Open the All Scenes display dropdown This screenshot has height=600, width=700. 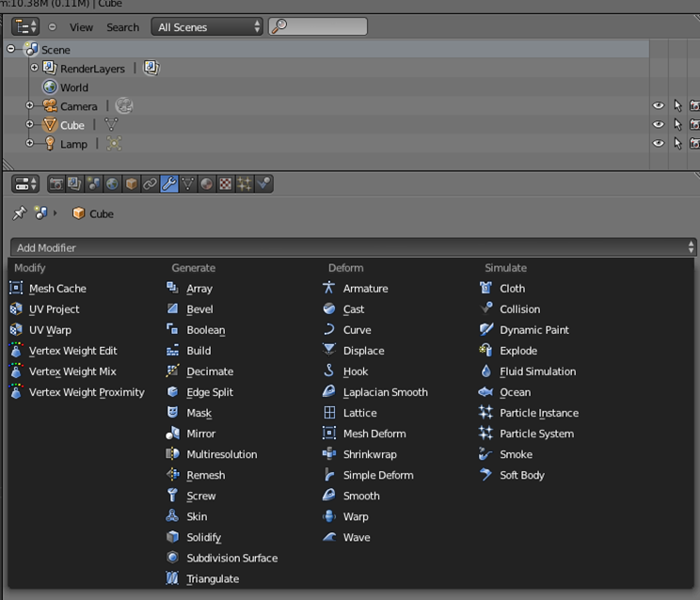207,27
